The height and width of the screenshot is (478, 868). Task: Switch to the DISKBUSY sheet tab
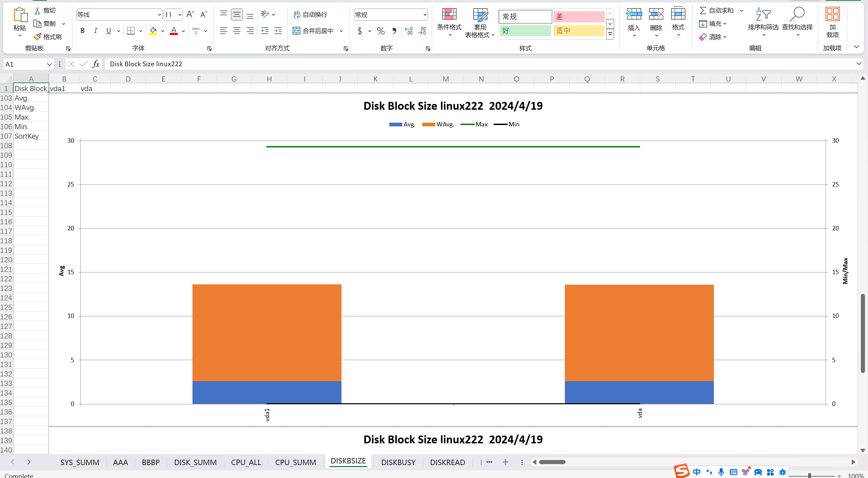pos(398,462)
